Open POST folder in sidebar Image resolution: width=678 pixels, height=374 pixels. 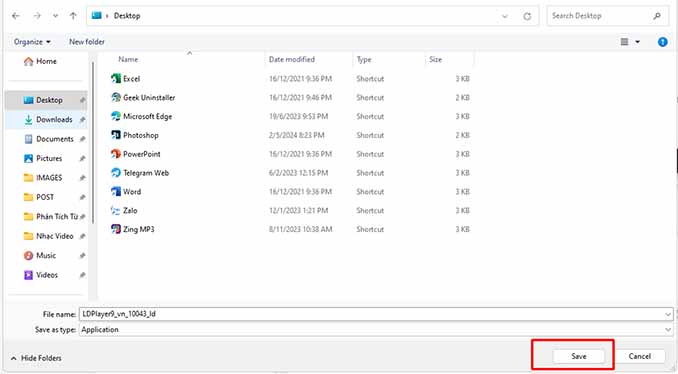pyautogui.click(x=47, y=197)
